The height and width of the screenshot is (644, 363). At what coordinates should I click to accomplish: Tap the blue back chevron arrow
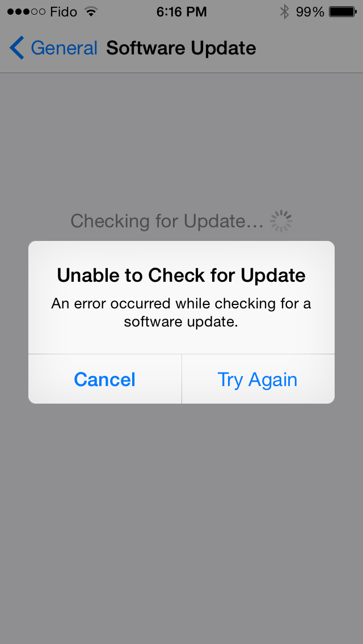click(17, 48)
